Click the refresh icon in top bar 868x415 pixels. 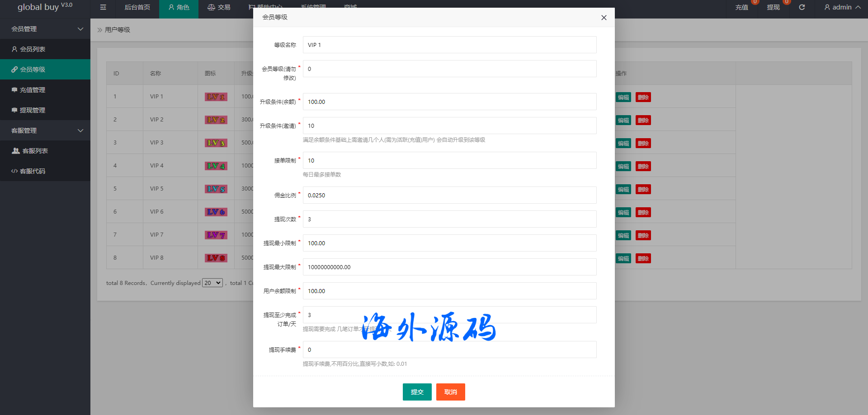(802, 7)
